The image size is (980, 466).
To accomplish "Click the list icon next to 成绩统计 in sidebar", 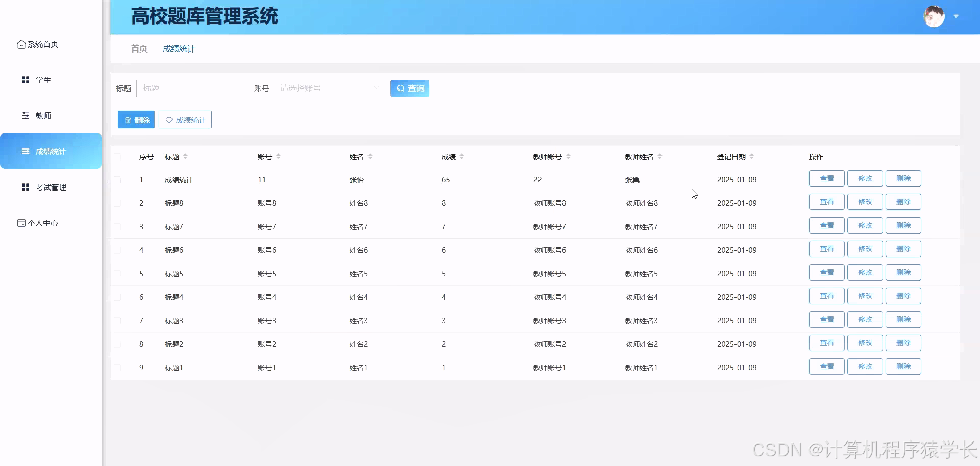I will tap(26, 151).
